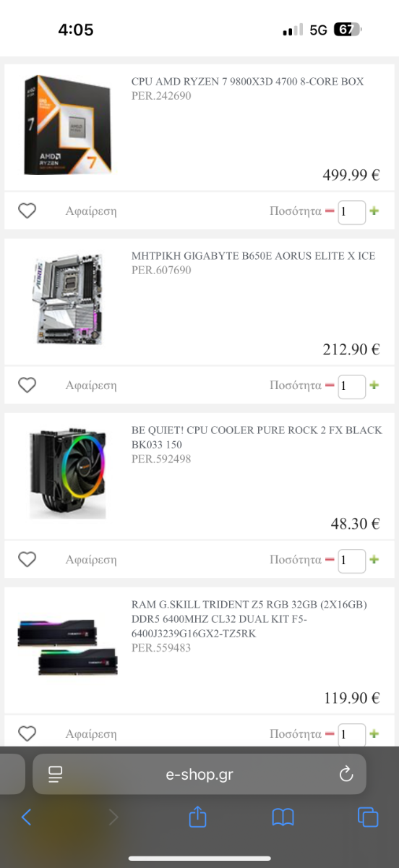Decrease quantity of Ryzen 7 9800X3D CPU
The width and height of the screenshot is (399, 868).
pos(330,211)
